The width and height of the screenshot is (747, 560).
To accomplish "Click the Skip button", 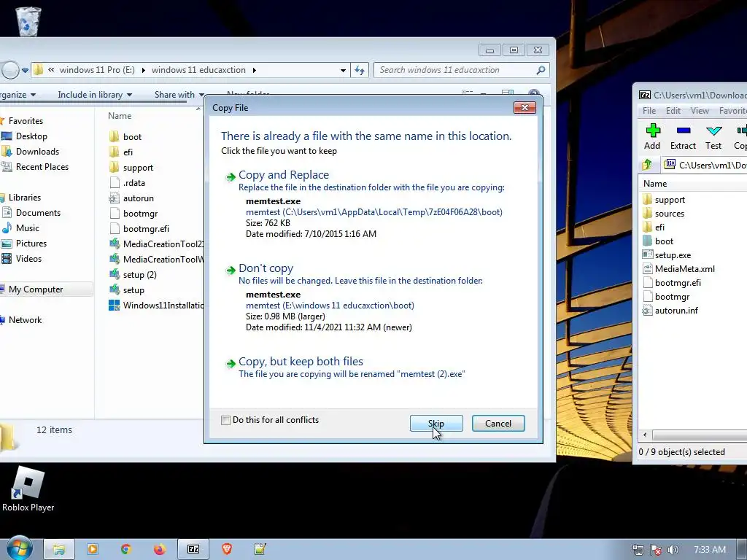I will [x=436, y=424].
